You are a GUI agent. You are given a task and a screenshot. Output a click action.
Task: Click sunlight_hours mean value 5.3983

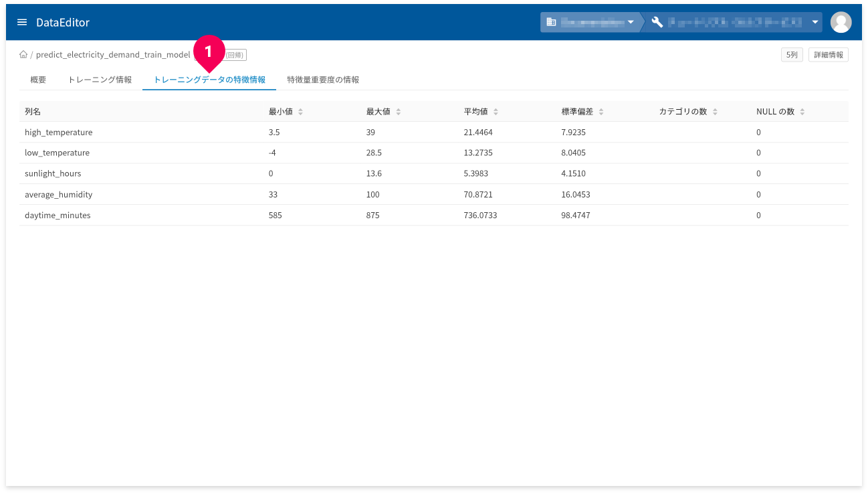point(476,174)
